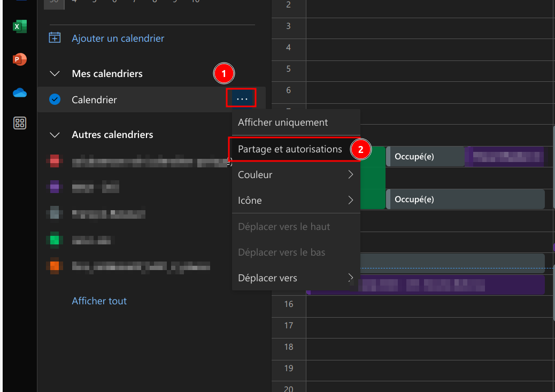Collapse the Autres calendriers section

(55, 135)
